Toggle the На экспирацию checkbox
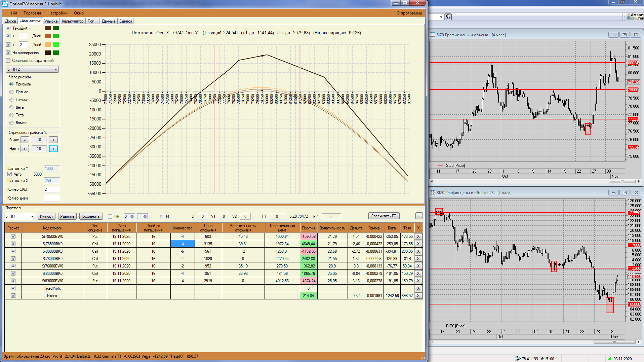Image resolution: width=644 pixels, height=362 pixels. click(8, 53)
